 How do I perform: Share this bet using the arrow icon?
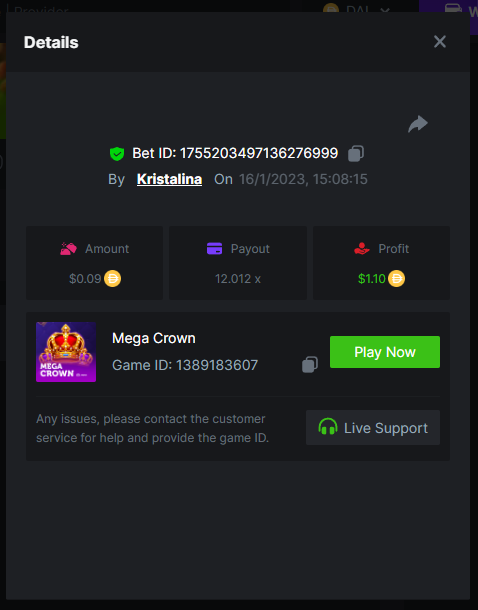point(418,124)
